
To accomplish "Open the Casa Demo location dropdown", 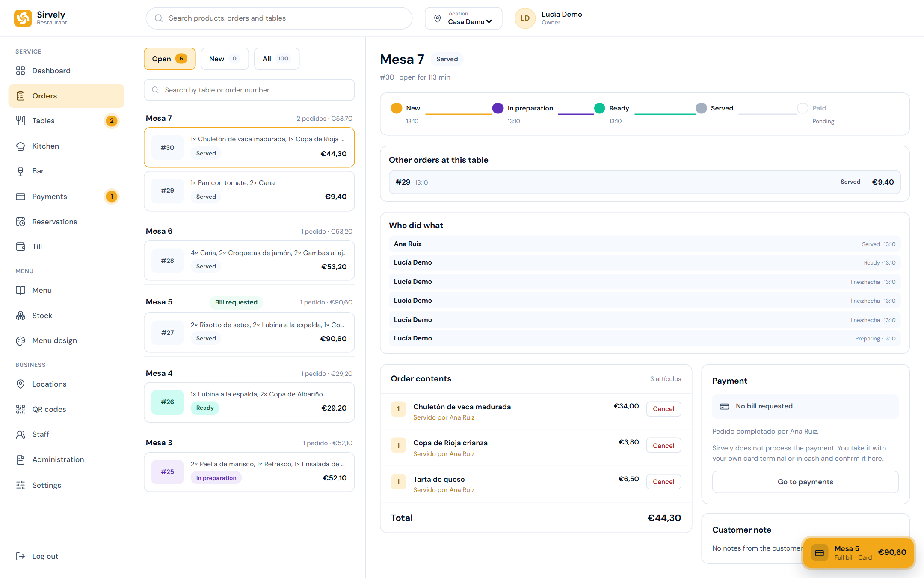I will point(463,18).
